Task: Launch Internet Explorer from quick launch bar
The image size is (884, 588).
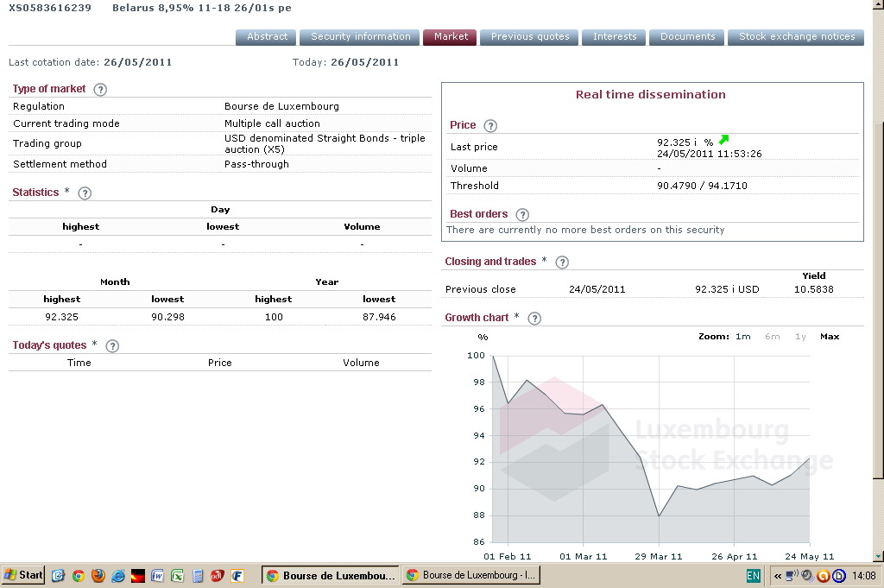Action: (117, 576)
